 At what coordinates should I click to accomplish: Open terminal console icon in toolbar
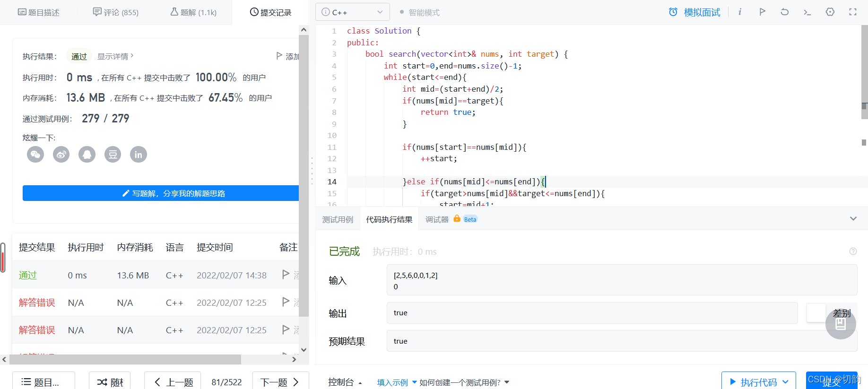[807, 12]
